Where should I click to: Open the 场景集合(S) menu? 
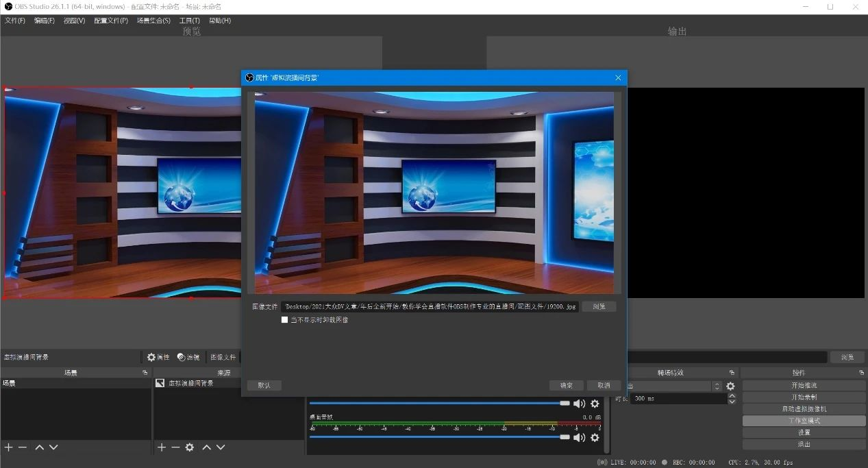(153, 21)
